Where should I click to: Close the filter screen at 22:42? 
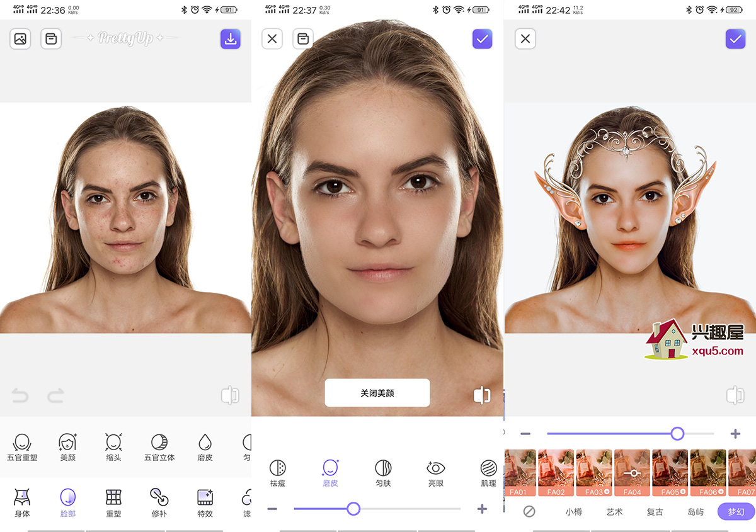(x=525, y=39)
